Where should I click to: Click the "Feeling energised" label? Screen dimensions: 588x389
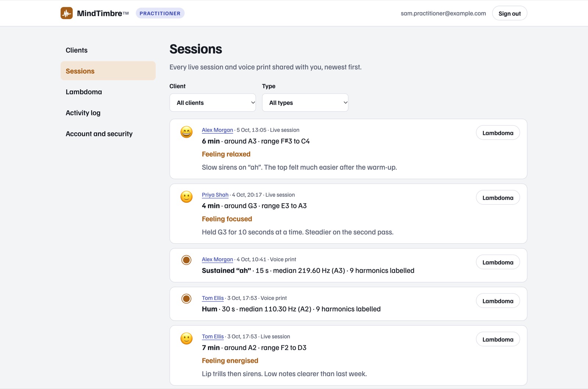tap(230, 361)
